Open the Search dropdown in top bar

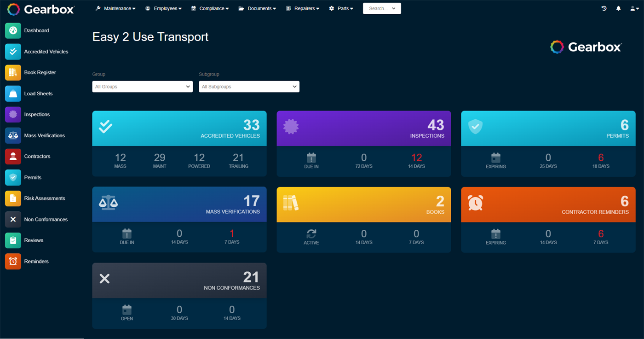point(382,8)
